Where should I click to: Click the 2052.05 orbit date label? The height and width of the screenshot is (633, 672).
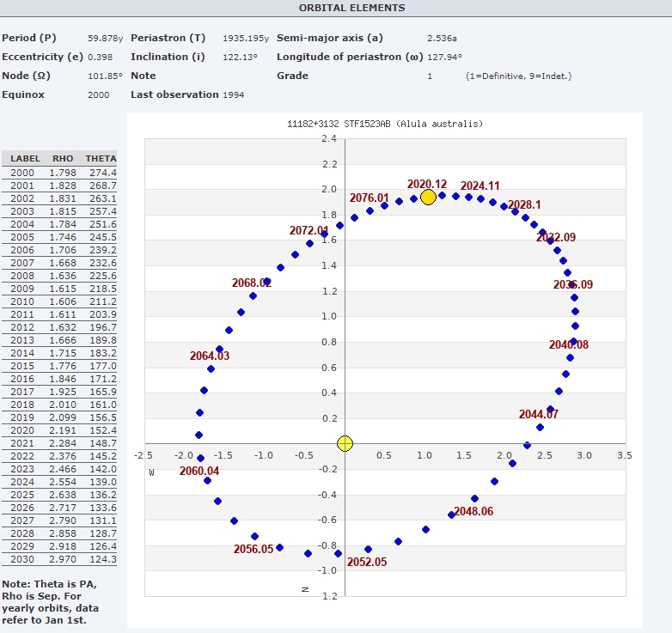(x=367, y=563)
